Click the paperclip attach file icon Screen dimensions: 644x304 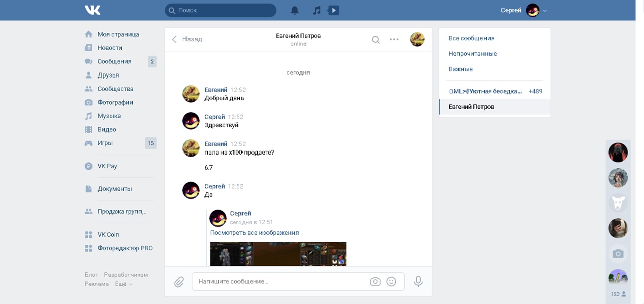click(x=179, y=282)
